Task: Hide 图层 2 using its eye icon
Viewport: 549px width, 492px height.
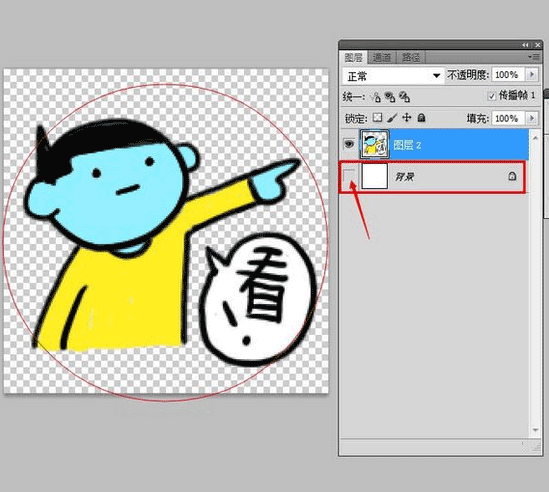Action: tap(349, 144)
